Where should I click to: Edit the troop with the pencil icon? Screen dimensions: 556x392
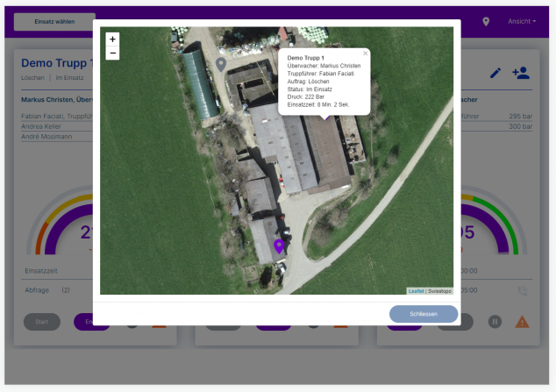pyautogui.click(x=495, y=73)
